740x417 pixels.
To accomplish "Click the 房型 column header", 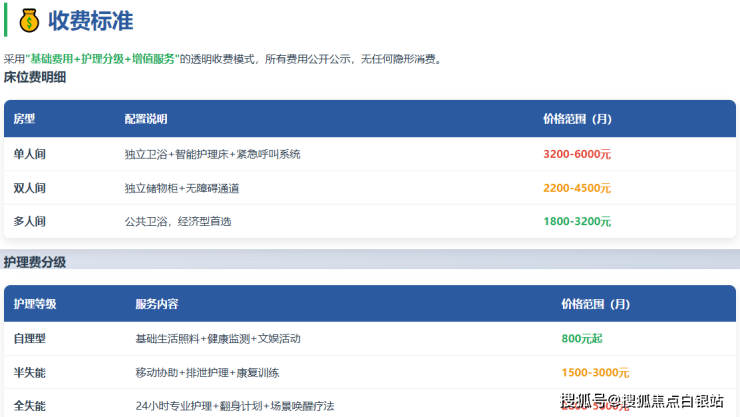I will point(25,119).
